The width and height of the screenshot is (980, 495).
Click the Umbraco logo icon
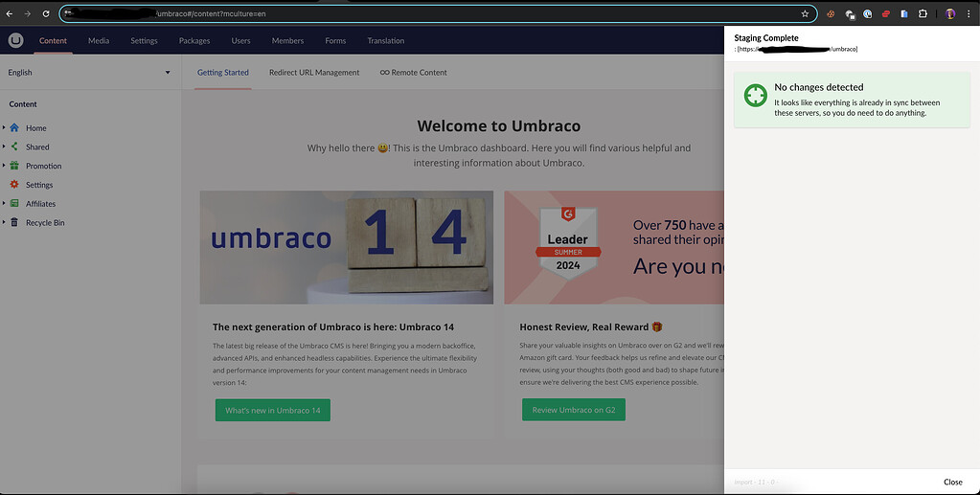[15, 40]
